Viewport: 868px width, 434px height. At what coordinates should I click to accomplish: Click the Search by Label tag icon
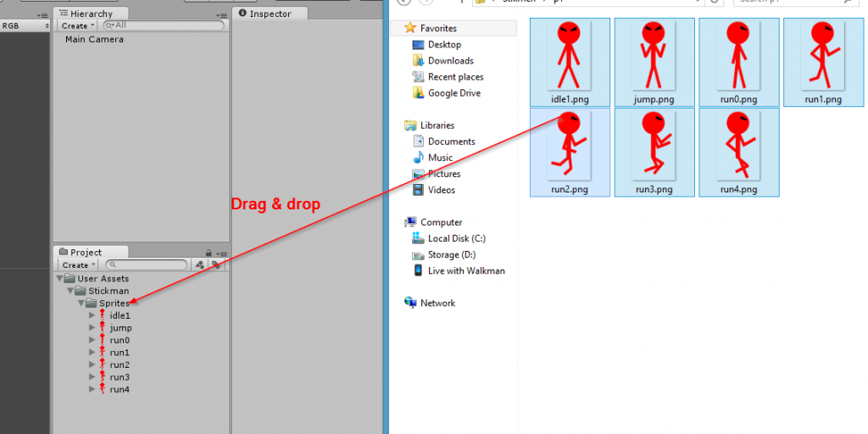tap(216, 265)
